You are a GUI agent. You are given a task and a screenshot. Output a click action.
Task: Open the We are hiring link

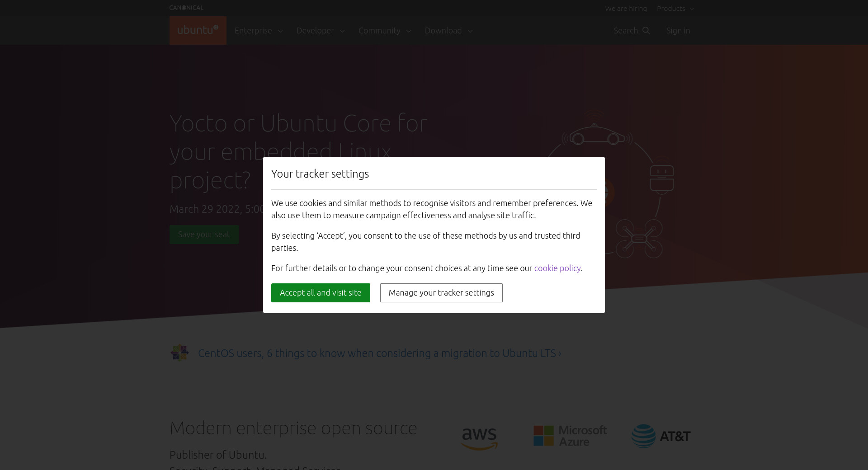[626, 9]
